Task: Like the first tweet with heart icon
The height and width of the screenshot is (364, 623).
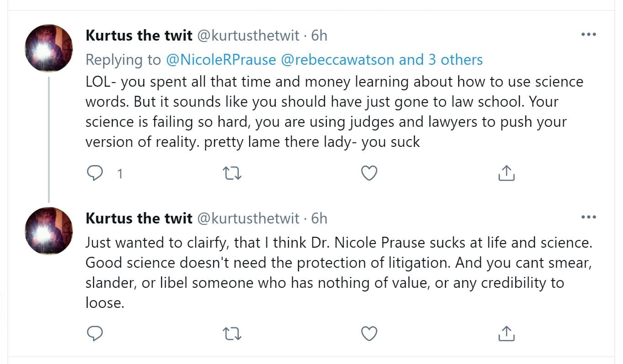Action: tap(369, 173)
